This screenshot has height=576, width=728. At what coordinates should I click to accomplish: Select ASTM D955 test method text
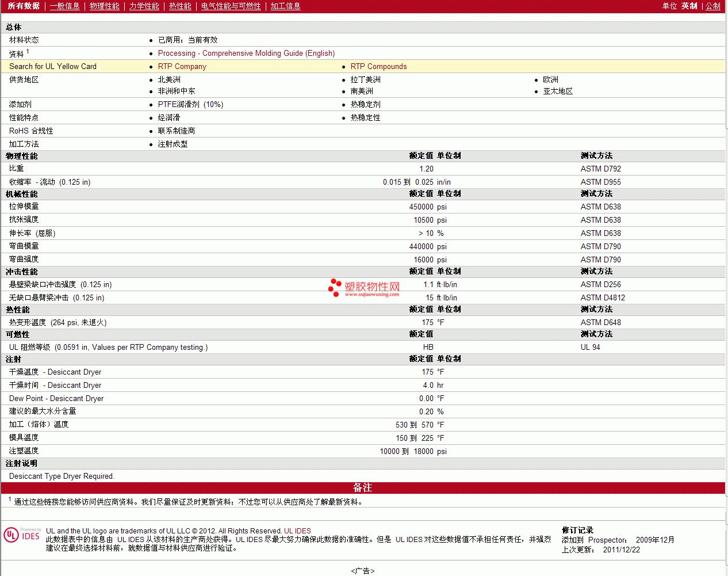tap(601, 182)
